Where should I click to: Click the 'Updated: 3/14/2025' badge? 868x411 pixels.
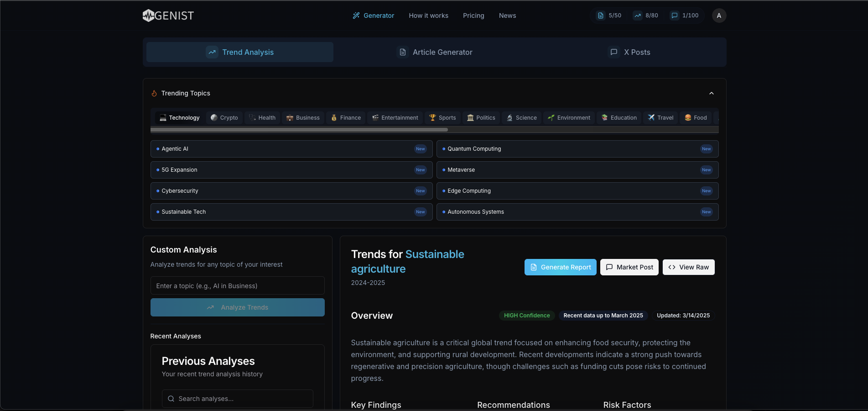tap(683, 316)
